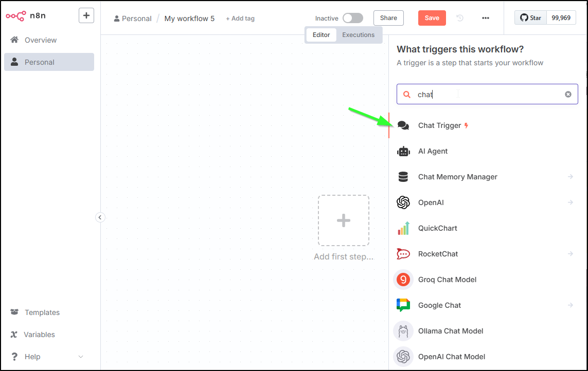Click the OpenAI logo icon
This screenshot has height=371, width=588.
403,202
